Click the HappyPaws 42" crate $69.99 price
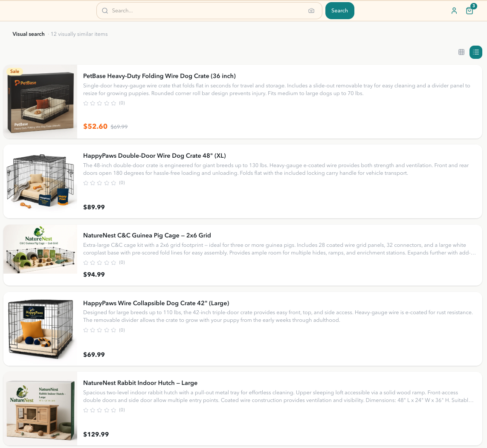This screenshot has height=448, width=487. point(94,355)
